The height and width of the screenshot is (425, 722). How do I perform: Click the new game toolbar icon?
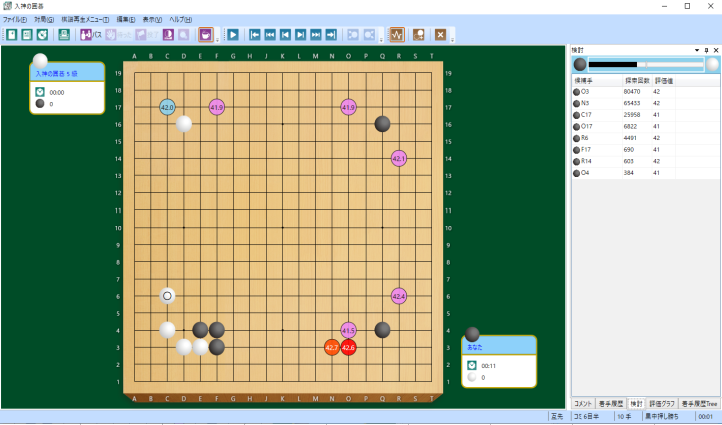[x=11, y=34]
